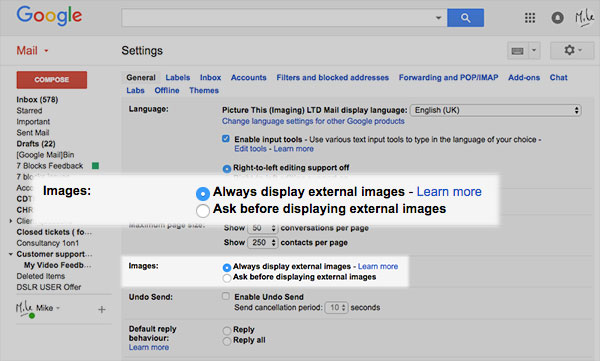600x361 pixels.
Task: Go to the Accounts tab
Action: coord(248,78)
